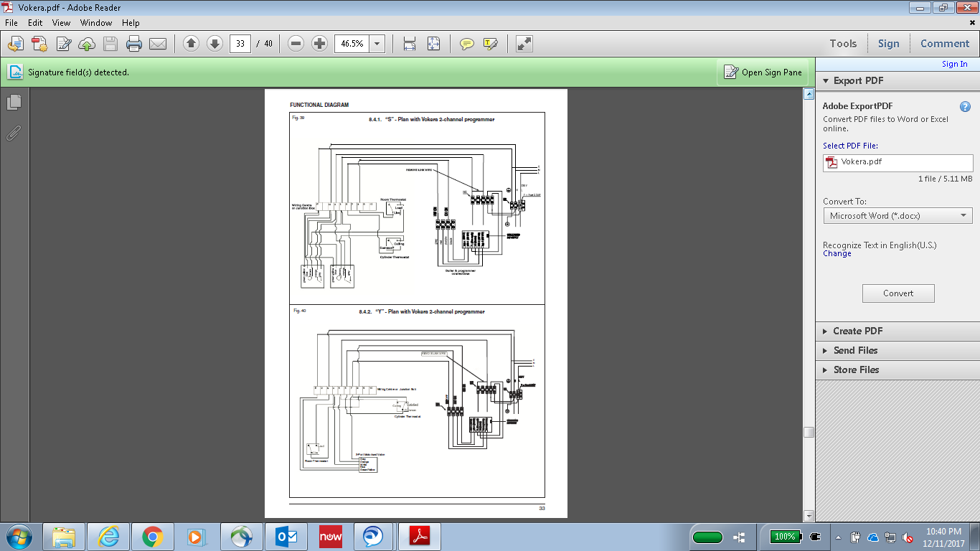Screen dimensions: 980x551
Task: Click the Change language link
Action: [x=837, y=254]
